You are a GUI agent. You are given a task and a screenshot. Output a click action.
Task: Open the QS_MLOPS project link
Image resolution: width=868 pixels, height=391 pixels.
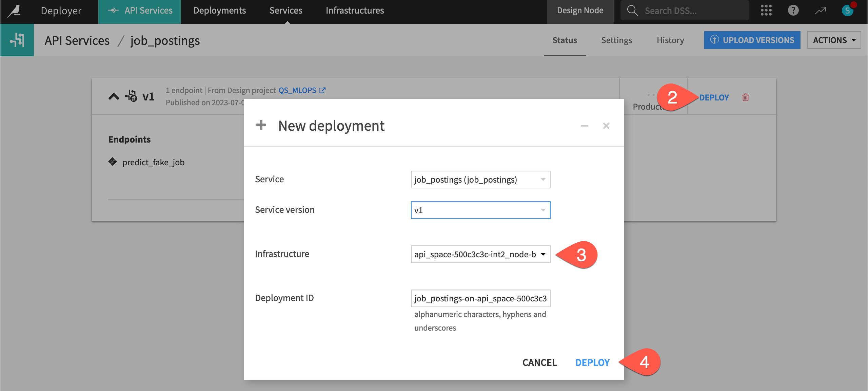coord(297,90)
